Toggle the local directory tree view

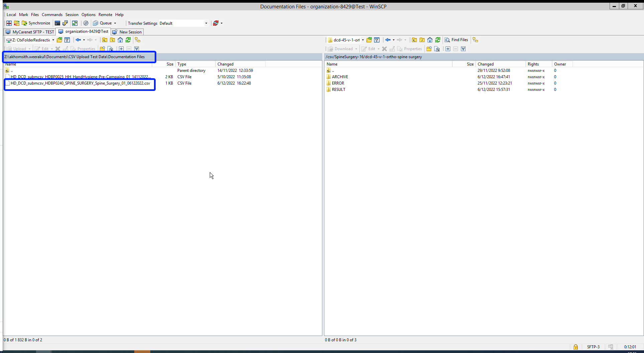[137, 40]
